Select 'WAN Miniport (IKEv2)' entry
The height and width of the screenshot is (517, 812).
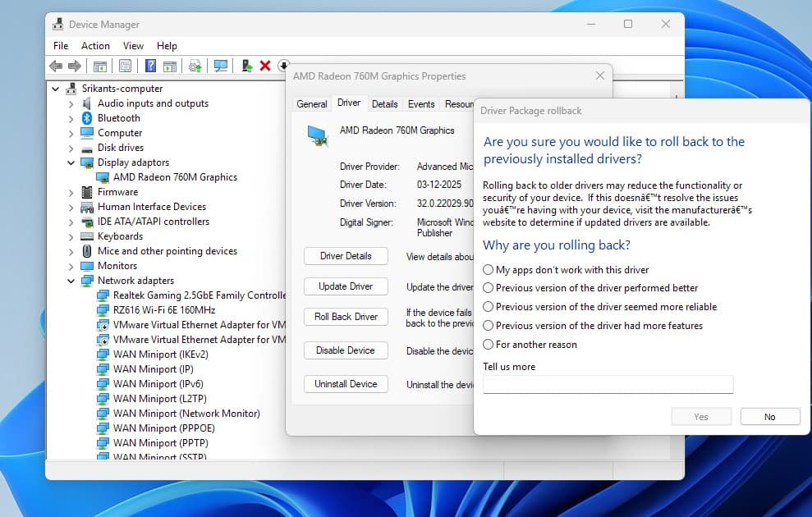pos(161,355)
